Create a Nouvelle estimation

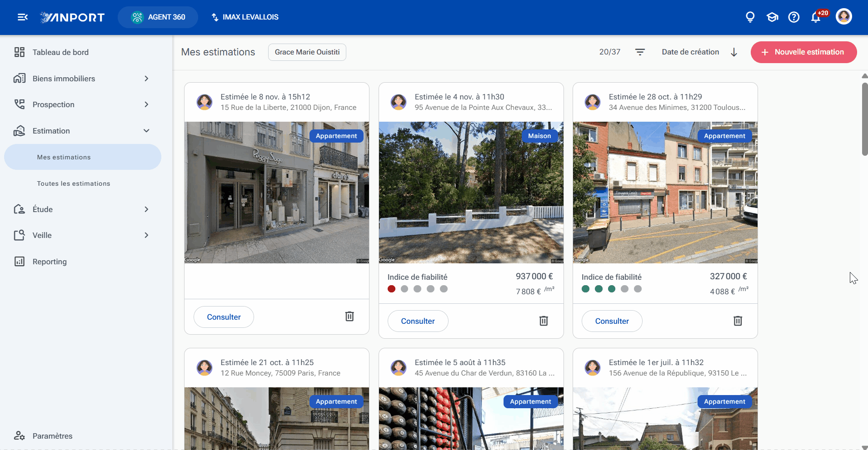803,52
